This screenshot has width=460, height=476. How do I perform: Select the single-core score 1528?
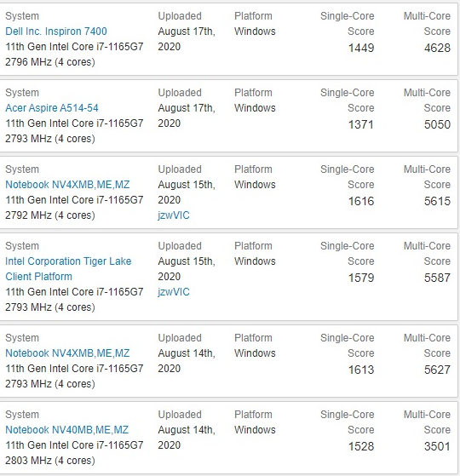(361, 446)
